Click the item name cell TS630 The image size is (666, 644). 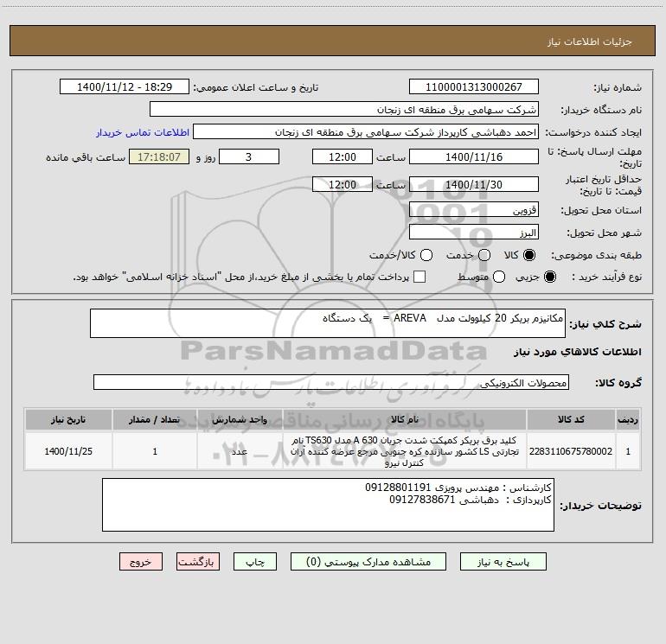(405, 451)
